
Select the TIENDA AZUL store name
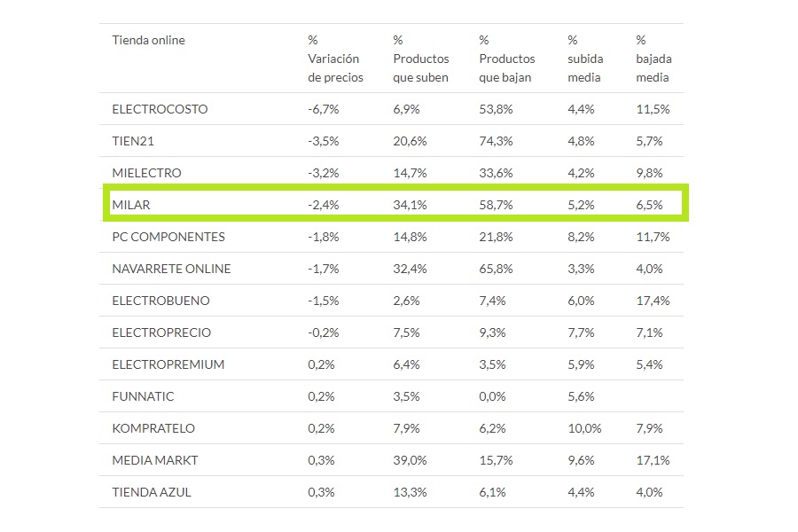pos(152,492)
